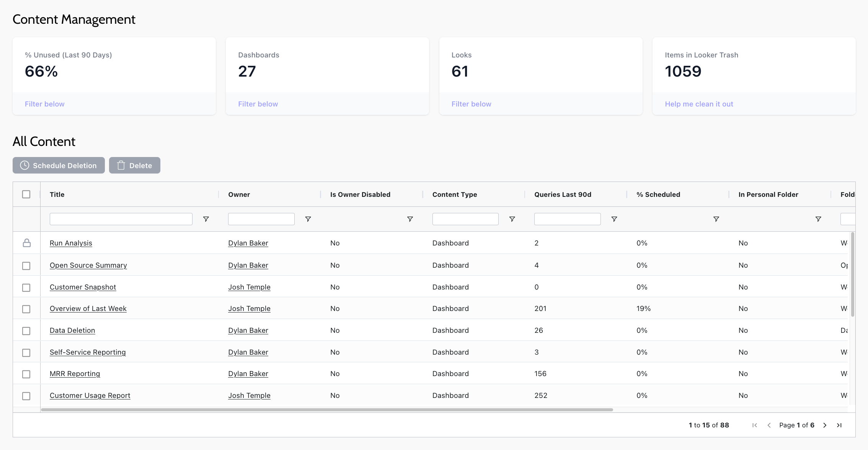The height and width of the screenshot is (450, 868).
Task: Go to the next page of results
Action: 825,425
